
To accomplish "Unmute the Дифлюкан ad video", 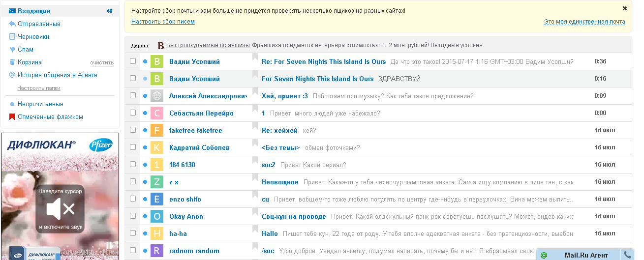I will [60, 209].
